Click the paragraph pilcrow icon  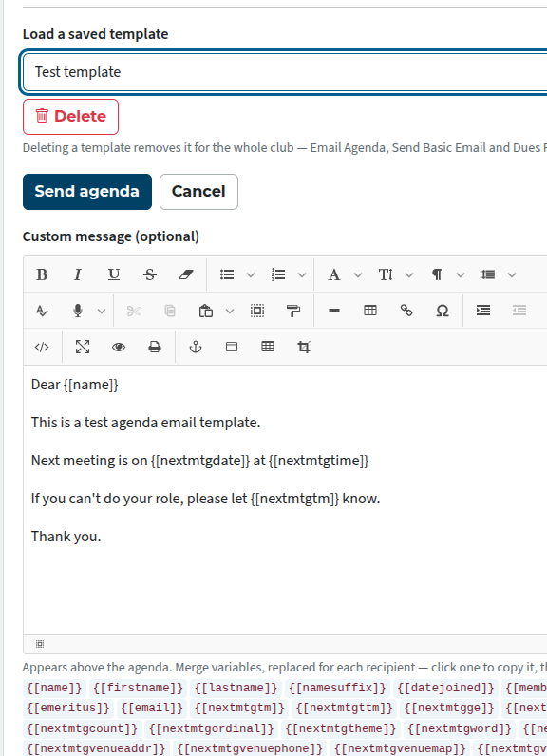tap(437, 274)
